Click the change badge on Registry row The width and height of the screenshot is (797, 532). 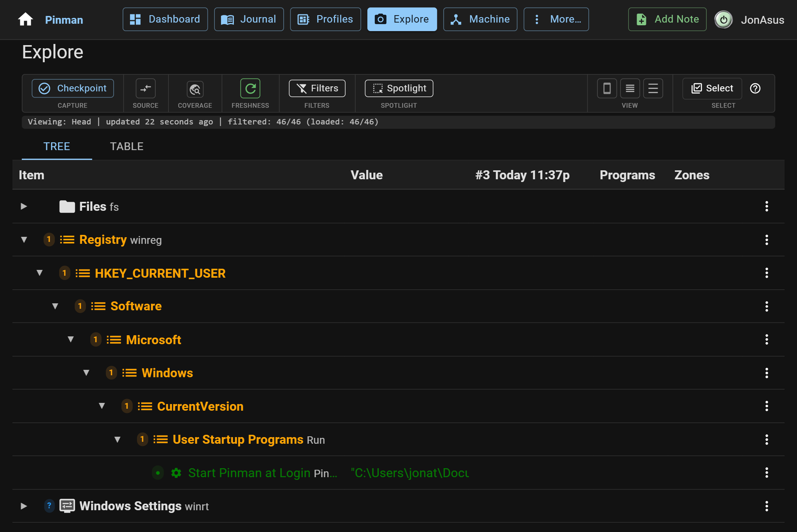click(x=49, y=239)
